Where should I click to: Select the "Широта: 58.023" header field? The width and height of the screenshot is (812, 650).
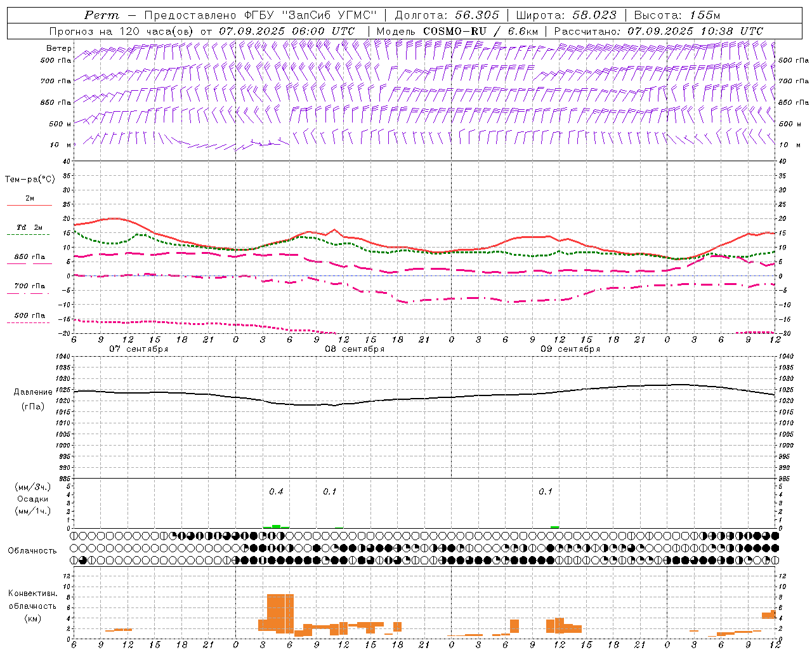pos(566,15)
